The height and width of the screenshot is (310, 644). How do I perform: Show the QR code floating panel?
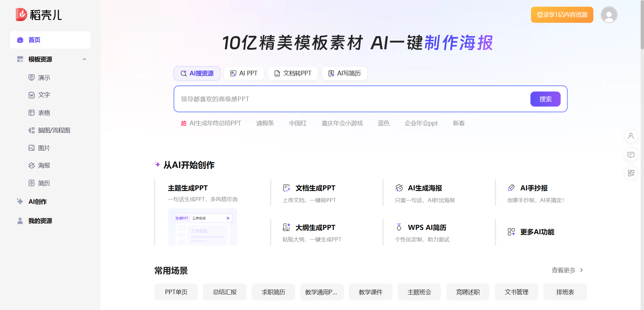[x=631, y=173]
